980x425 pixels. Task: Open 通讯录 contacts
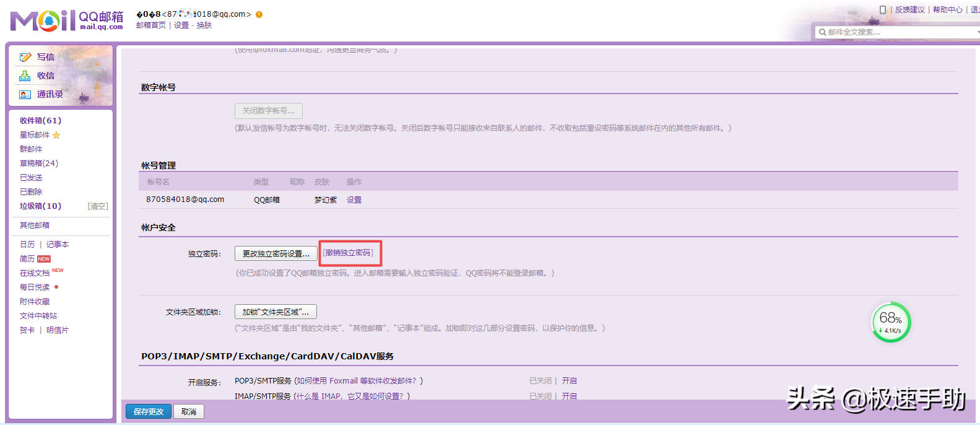point(50,94)
